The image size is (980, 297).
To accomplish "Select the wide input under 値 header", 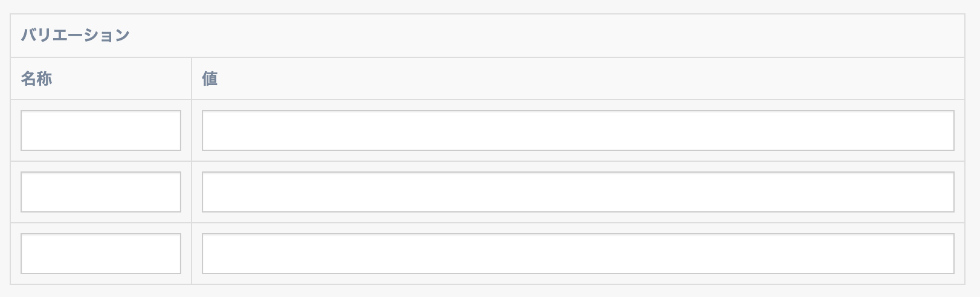I will tap(578, 130).
